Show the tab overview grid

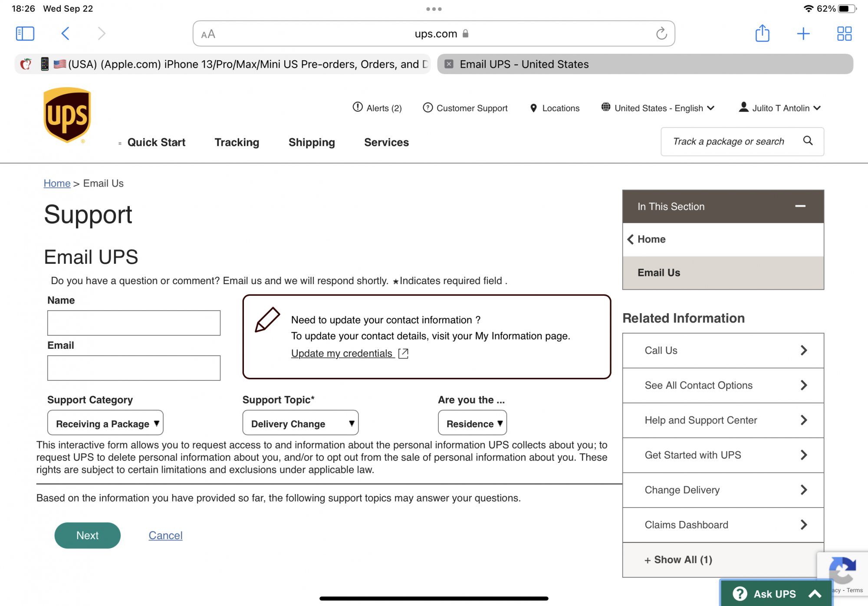[x=844, y=33]
